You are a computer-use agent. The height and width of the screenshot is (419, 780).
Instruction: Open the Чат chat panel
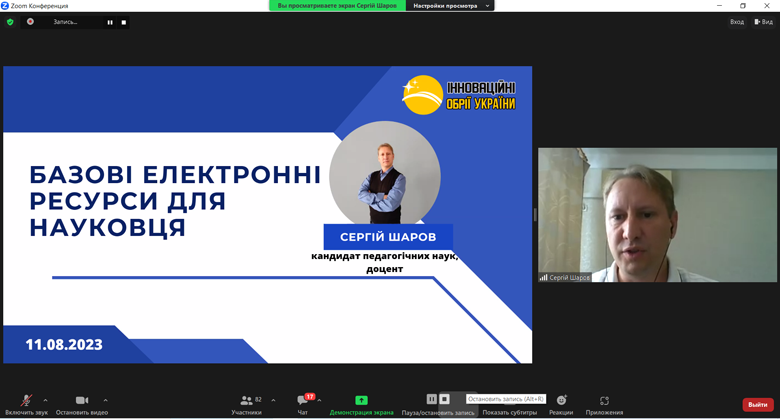(302, 402)
